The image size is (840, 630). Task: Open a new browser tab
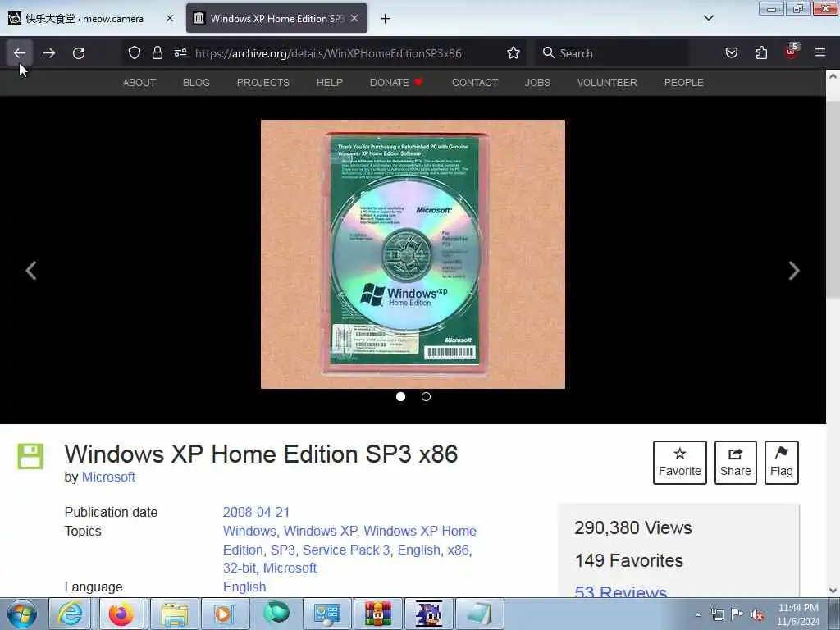pyautogui.click(x=386, y=19)
